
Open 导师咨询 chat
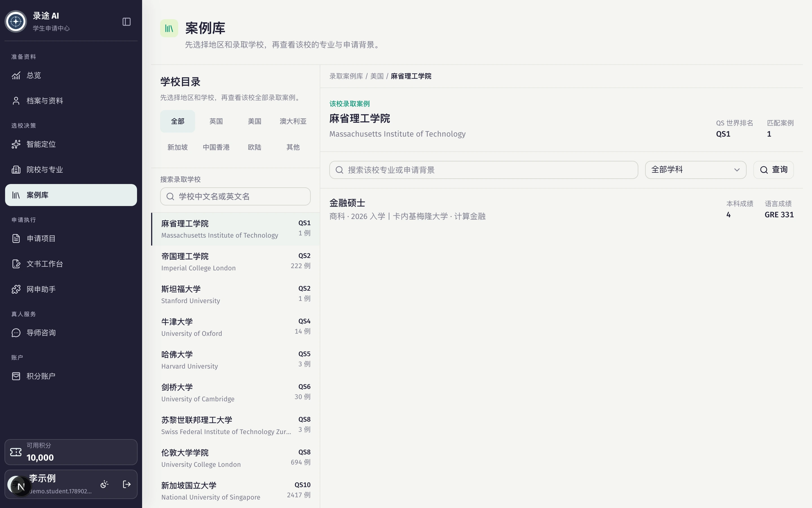71,333
